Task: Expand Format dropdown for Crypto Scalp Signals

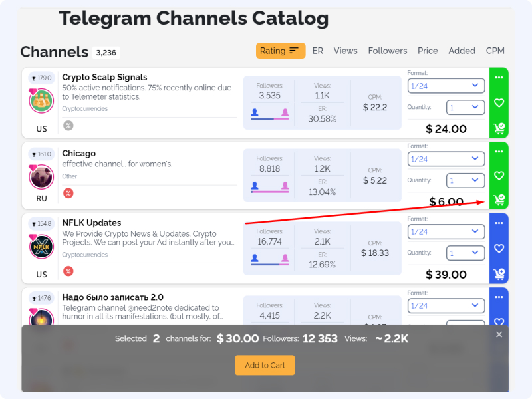Action: (446, 86)
